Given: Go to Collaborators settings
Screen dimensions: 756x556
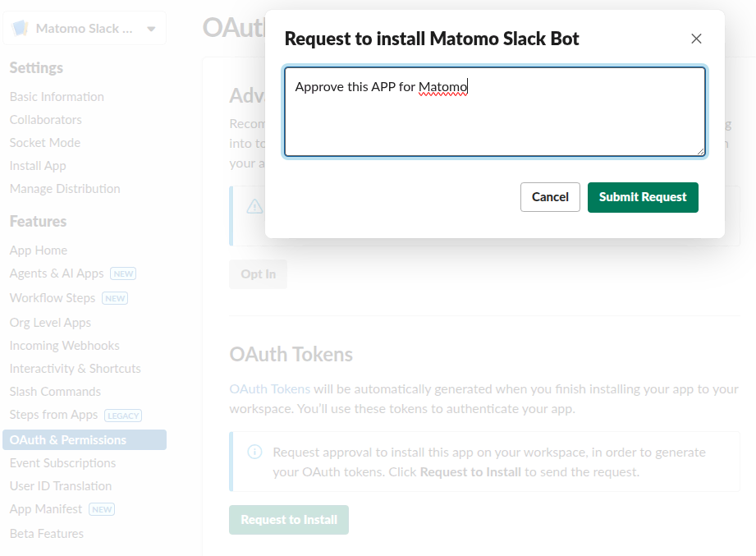Looking at the screenshot, I should tap(46, 120).
